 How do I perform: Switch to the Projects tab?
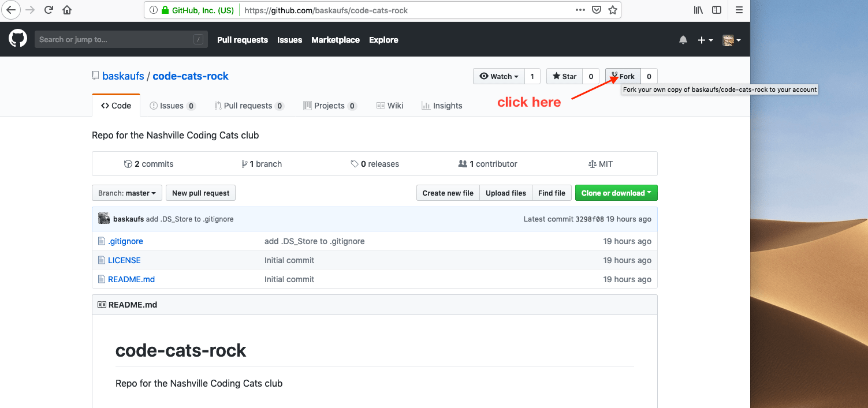coord(330,106)
